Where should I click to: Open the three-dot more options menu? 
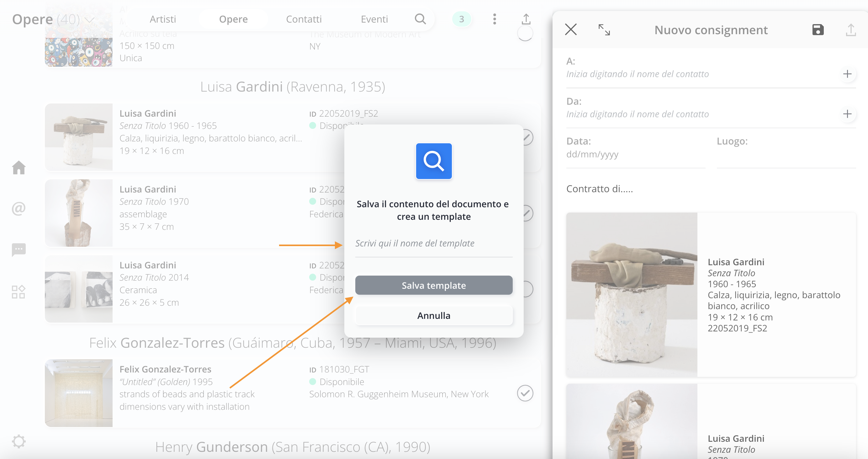(494, 19)
